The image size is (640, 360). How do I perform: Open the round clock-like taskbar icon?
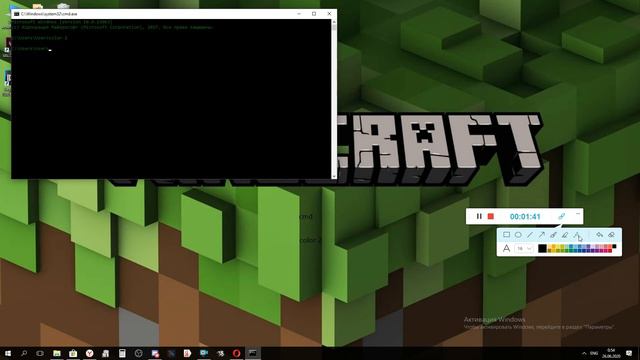[x=138, y=353]
